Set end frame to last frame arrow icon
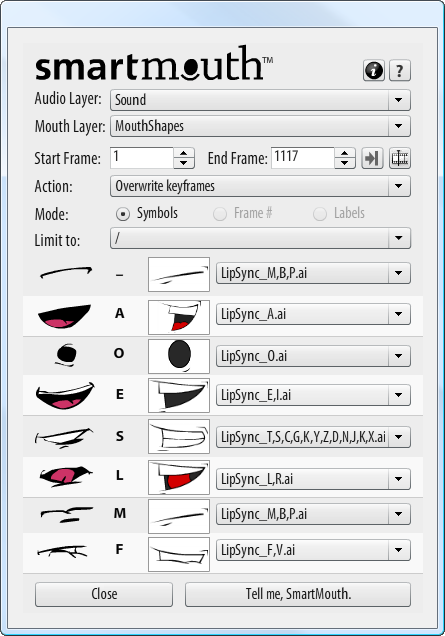Viewport: 445px width, 636px height. (x=372, y=158)
